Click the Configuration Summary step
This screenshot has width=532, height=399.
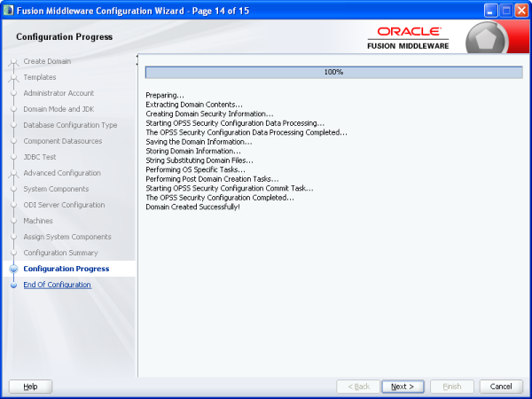point(60,253)
